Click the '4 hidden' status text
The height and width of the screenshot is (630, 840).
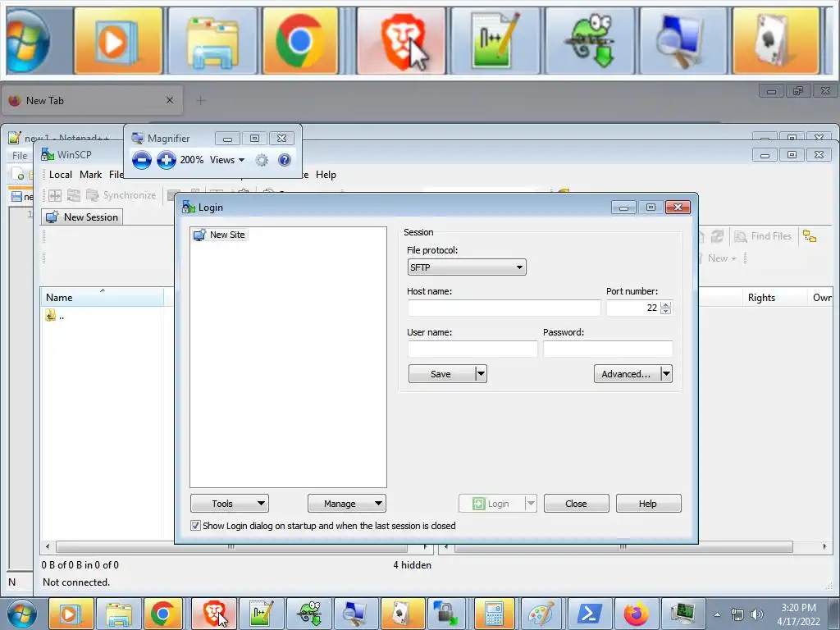tap(412, 564)
